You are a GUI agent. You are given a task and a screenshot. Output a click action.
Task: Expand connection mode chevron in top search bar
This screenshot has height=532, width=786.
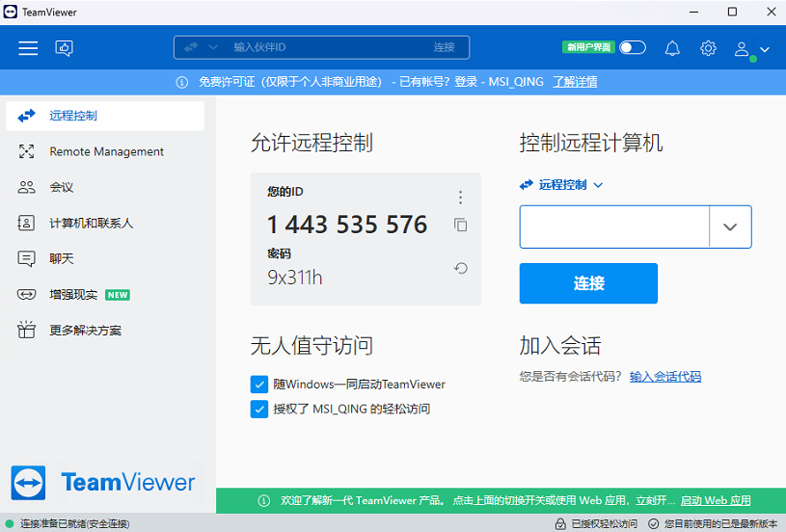pos(213,47)
